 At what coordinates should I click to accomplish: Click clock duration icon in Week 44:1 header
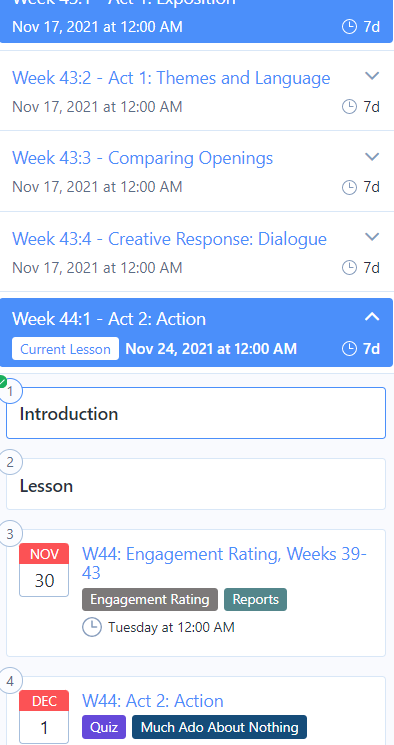(x=349, y=349)
